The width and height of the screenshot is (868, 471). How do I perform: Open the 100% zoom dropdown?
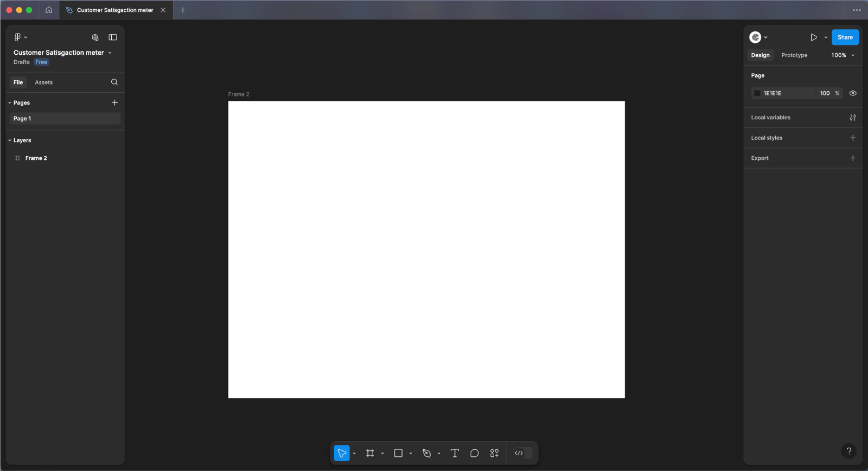pyautogui.click(x=843, y=55)
